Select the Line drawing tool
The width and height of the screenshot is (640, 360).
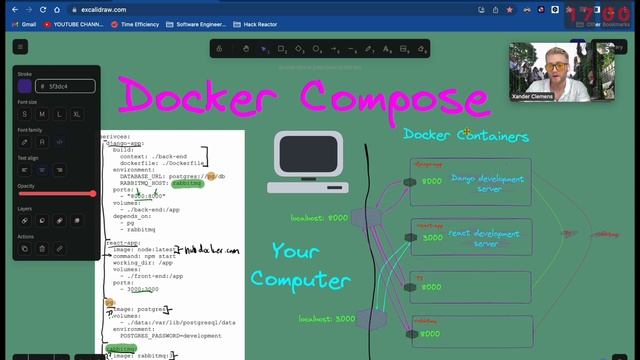tap(351, 49)
